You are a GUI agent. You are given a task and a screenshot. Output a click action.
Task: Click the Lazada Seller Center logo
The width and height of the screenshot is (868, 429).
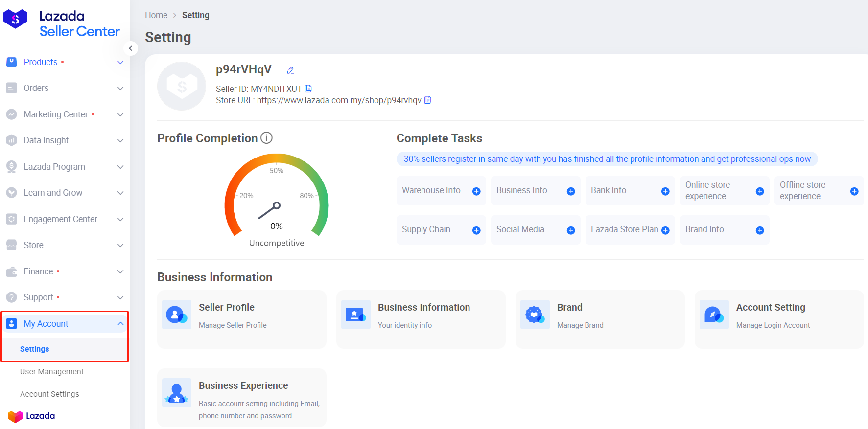62,23
